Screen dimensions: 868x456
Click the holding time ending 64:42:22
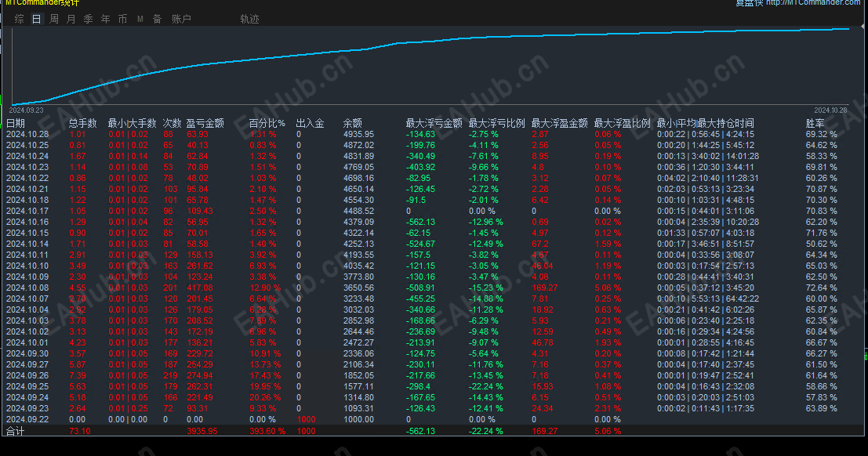pyautogui.click(x=708, y=299)
